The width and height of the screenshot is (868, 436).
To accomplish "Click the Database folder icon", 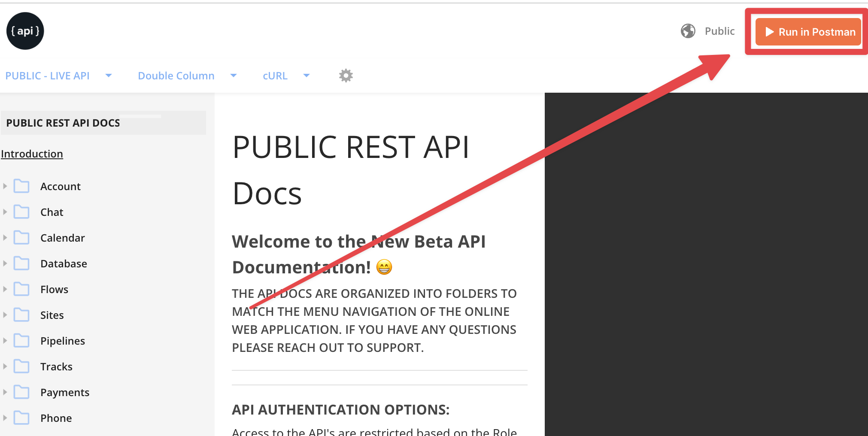I will pos(22,263).
